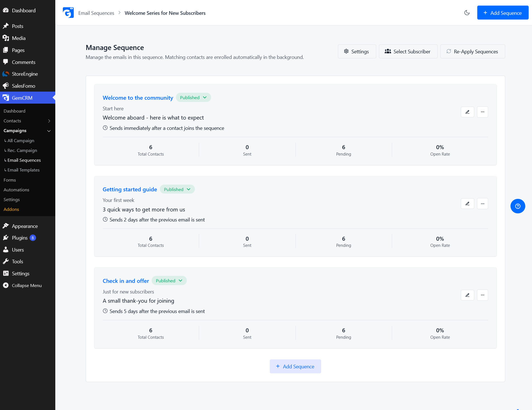Image resolution: width=532 pixels, height=410 pixels.
Task: Select GemCRM in sidebar
Action: 28,98
